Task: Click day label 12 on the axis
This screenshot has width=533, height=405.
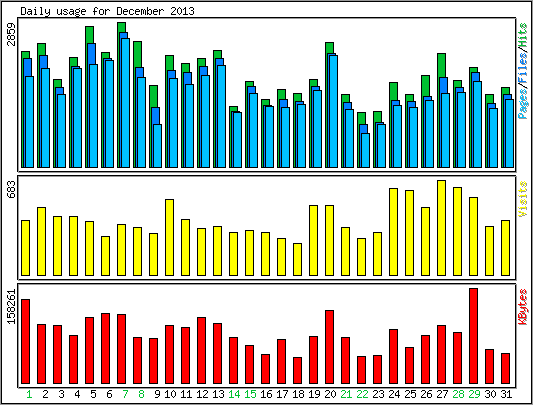Action: pyautogui.click(x=202, y=394)
